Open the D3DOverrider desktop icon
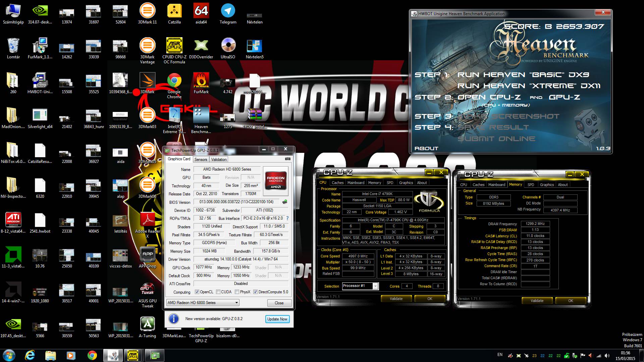The width and height of the screenshot is (644, 362). pyautogui.click(x=201, y=48)
